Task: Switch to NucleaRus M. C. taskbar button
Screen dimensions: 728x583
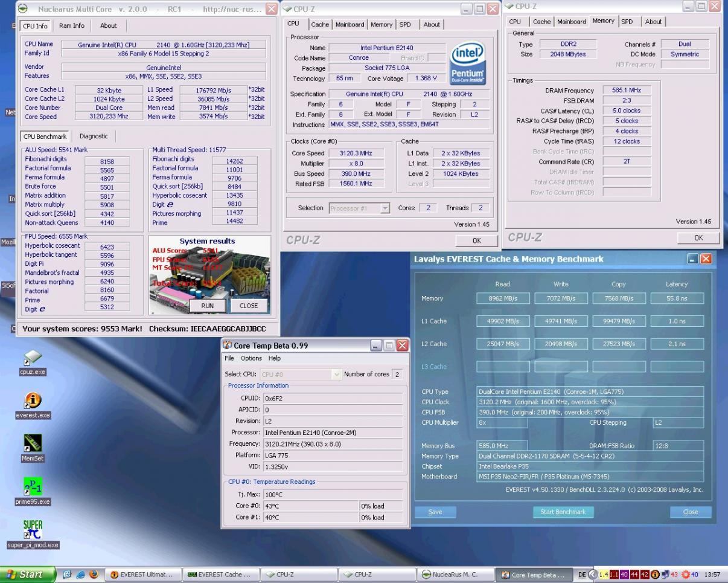Action: coord(456,575)
